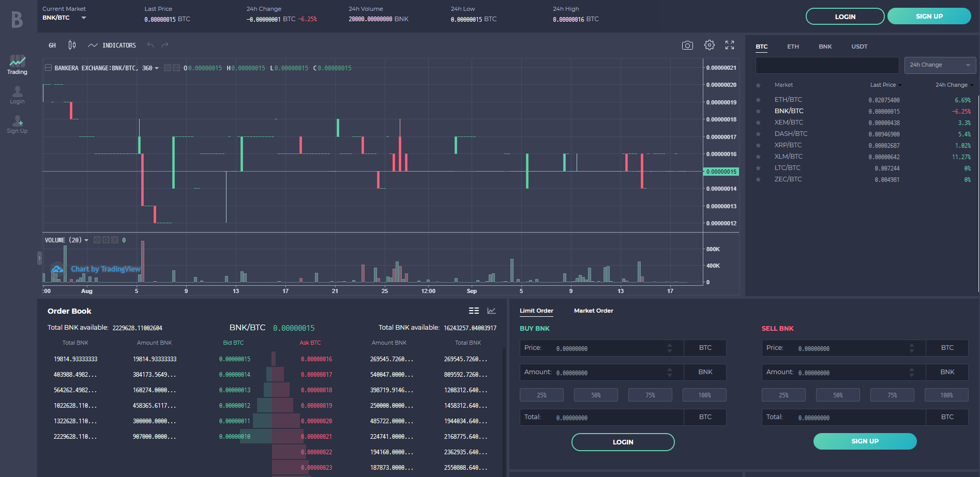
Task: Toggle visibility of the BNK/BTC series eye
Action: (168, 68)
